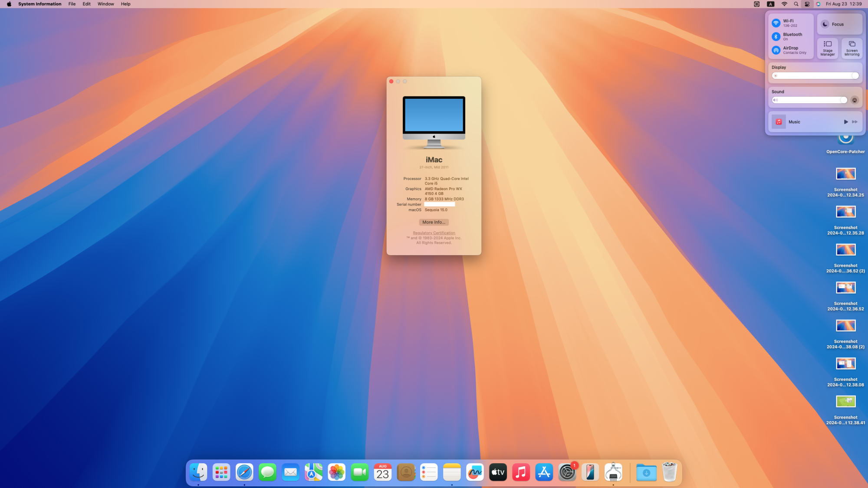Click the Focus moon button
The height and width of the screenshot is (488, 868).
pyautogui.click(x=825, y=24)
